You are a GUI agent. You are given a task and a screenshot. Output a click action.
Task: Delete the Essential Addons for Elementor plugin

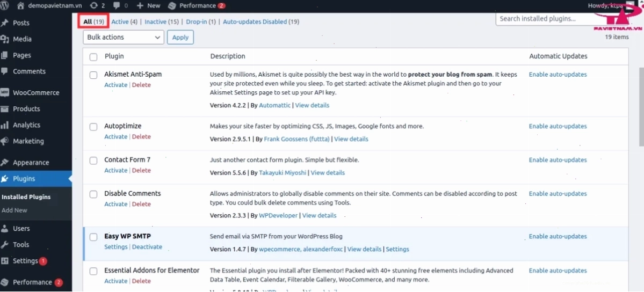141,281
